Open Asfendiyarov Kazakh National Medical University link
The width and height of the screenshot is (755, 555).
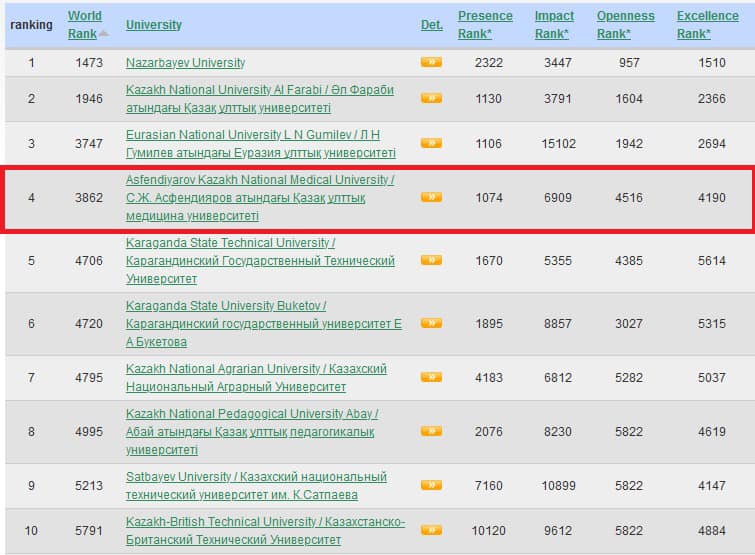click(260, 180)
